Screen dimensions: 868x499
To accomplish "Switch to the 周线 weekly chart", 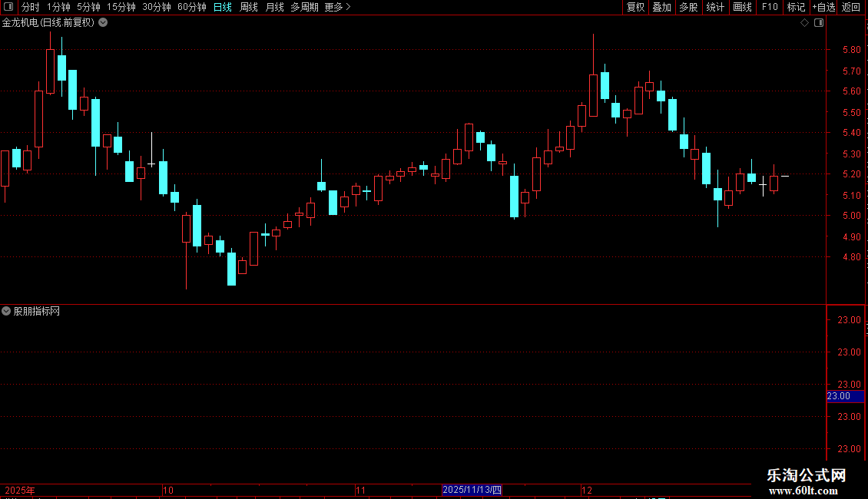I will pyautogui.click(x=249, y=7).
